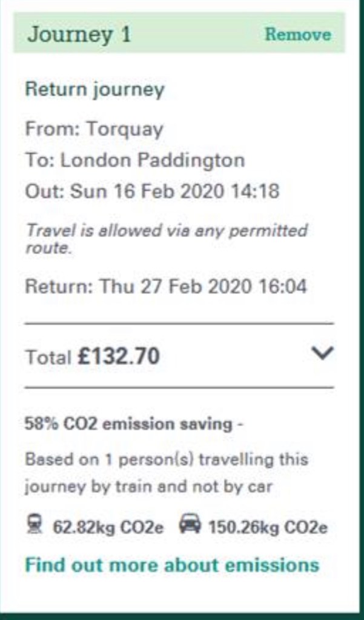The height and width of the screenshot is (620, 364).
Task: Click the To: London Paddington line
Action: coord(134,161)
